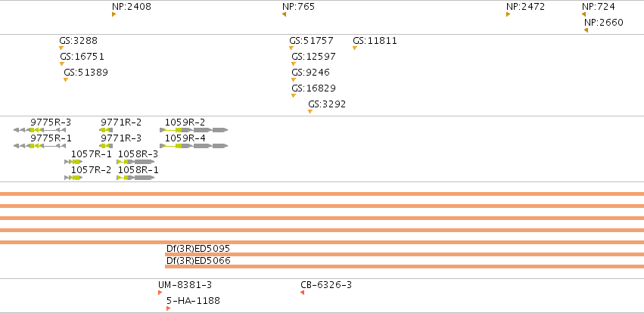Image resolution: width=644 pixels, height=313 pixels.
Task: Open the 1058R-3 transcript glyph
Action: 135,162
